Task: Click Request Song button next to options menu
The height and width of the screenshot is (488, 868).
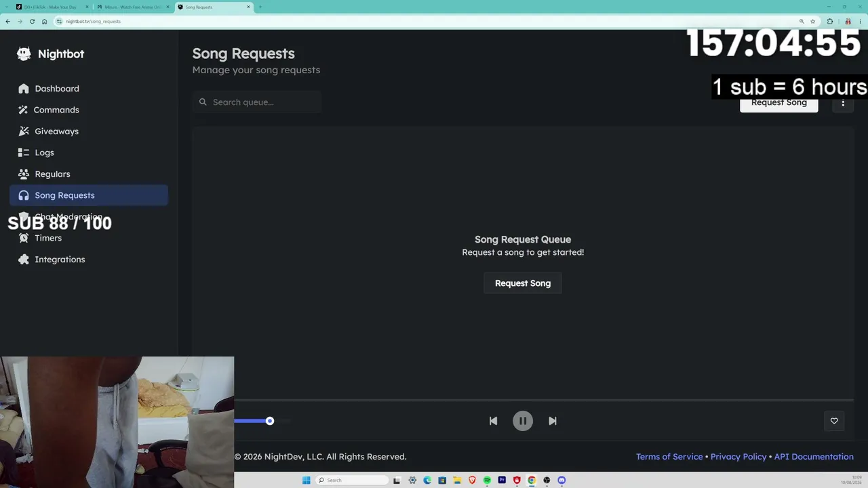Action: coord(778,104)
